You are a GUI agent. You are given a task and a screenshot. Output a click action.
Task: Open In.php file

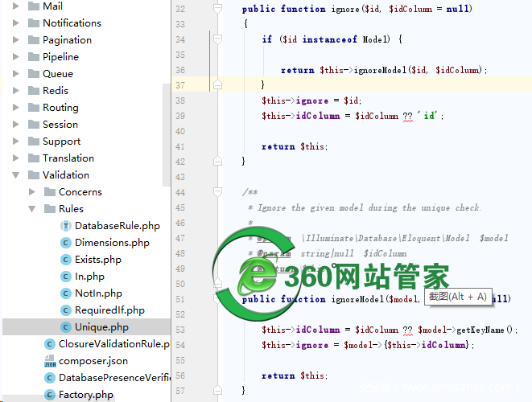point(89,277)
